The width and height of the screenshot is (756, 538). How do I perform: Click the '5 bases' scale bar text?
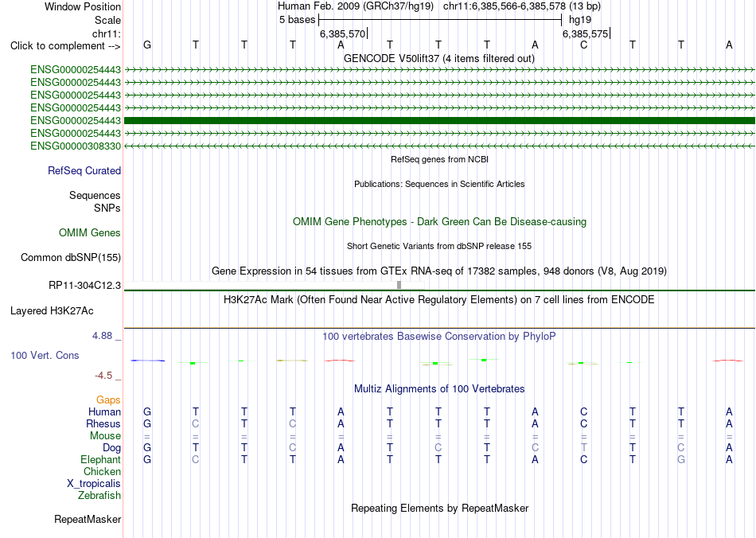(x=297, y=20)
